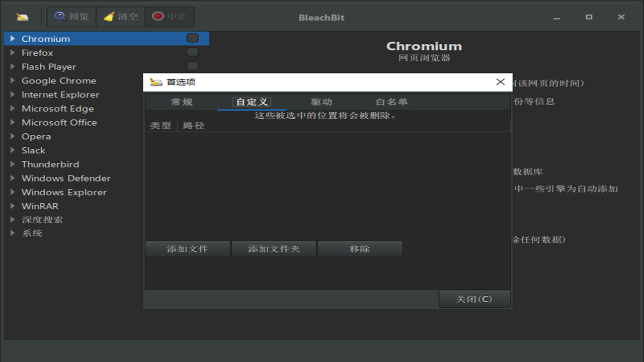The width and height of the screenshot is (644, 362).
Task: Click the 中止 abort stop button
Action: 169,17
